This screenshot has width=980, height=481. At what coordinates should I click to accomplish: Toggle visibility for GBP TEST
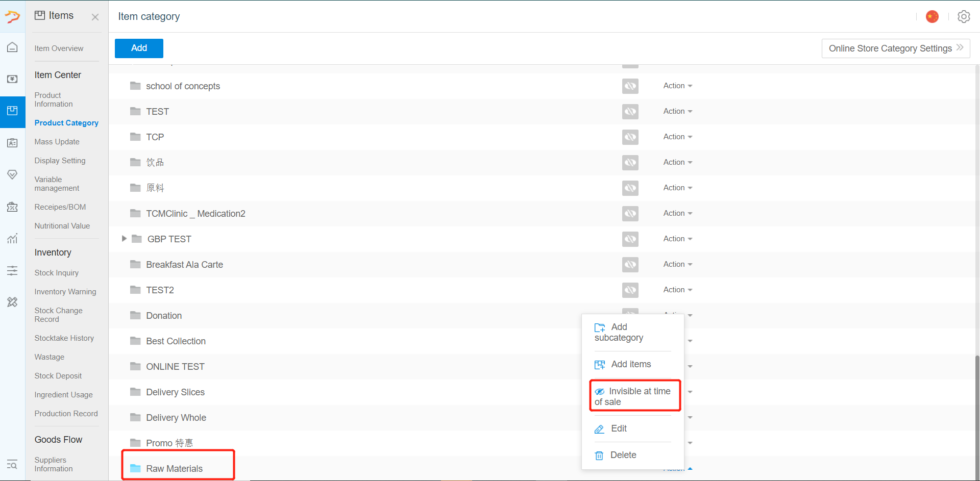(x=630, y=239)
